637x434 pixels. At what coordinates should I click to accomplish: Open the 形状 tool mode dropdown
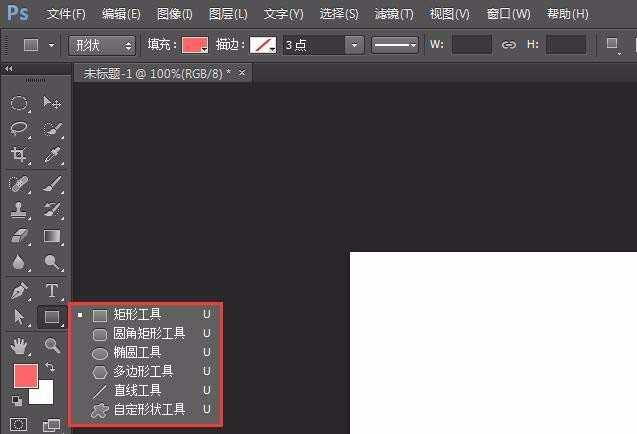tap(102, 46)
